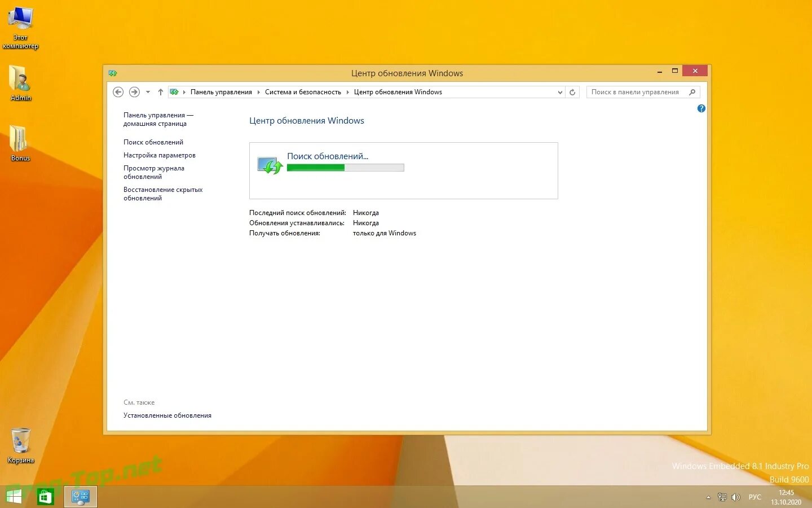This screenshot has width=812, height=508.
Task: Close the Центр обновления Windows window
Action: (x=695, y=71)
